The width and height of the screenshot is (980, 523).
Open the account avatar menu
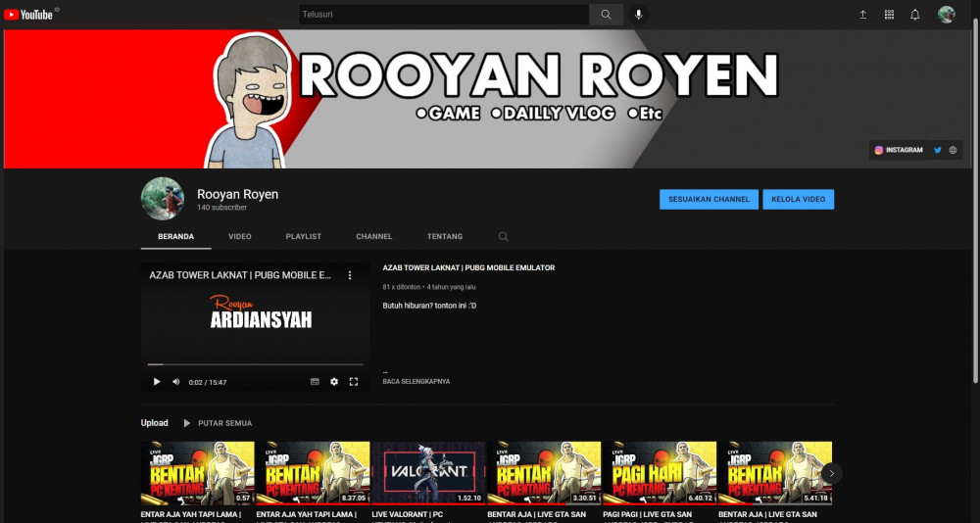[947, 15]
